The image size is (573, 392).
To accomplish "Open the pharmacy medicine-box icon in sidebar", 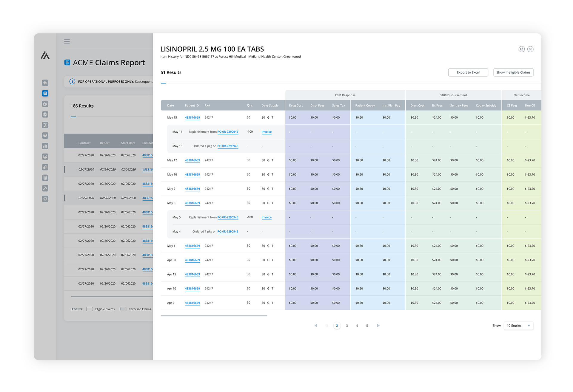I will pyautogui.click(x=45, y=104).
